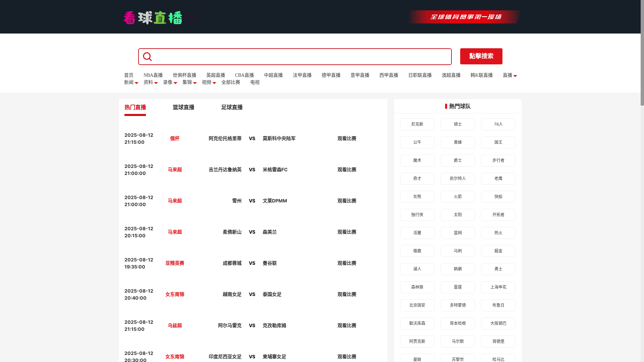This screenshot has width=644, height=362.
Task: Click the 俄杯 league label
Action: [x=175, y=139]
